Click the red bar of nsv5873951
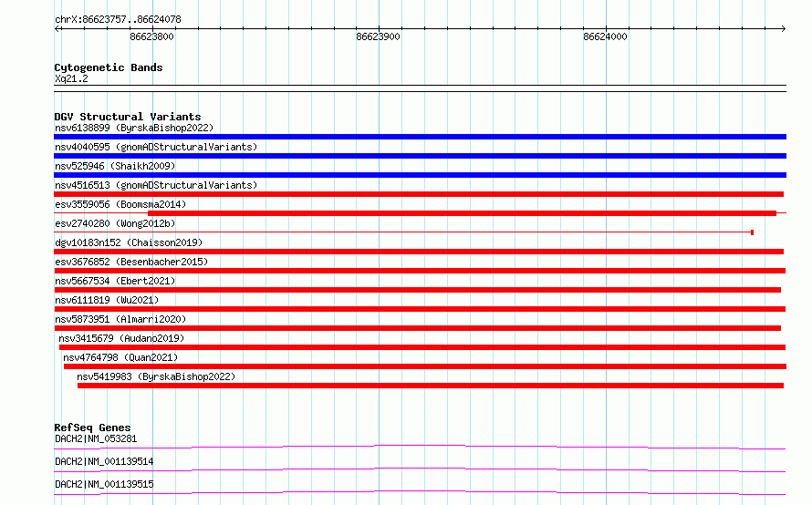The image size is (812, 505). pyautogui.click(x=417, y=328)
